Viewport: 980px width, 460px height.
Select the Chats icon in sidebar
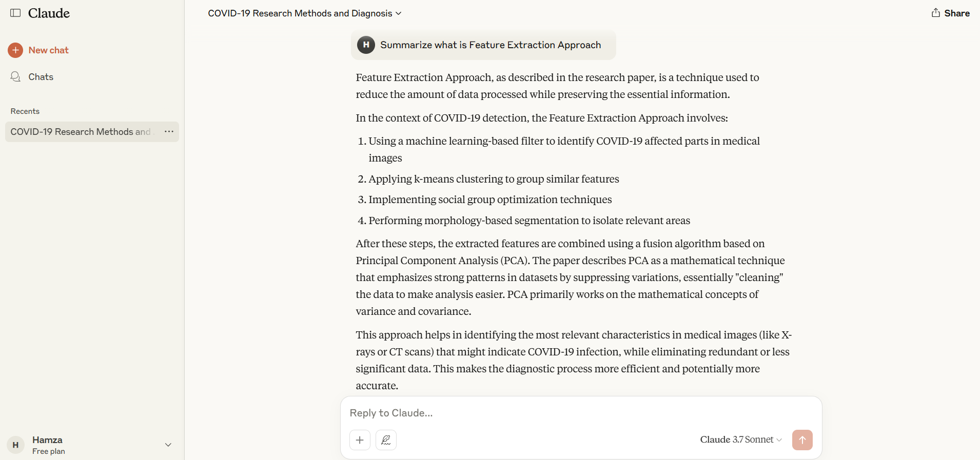15,76
